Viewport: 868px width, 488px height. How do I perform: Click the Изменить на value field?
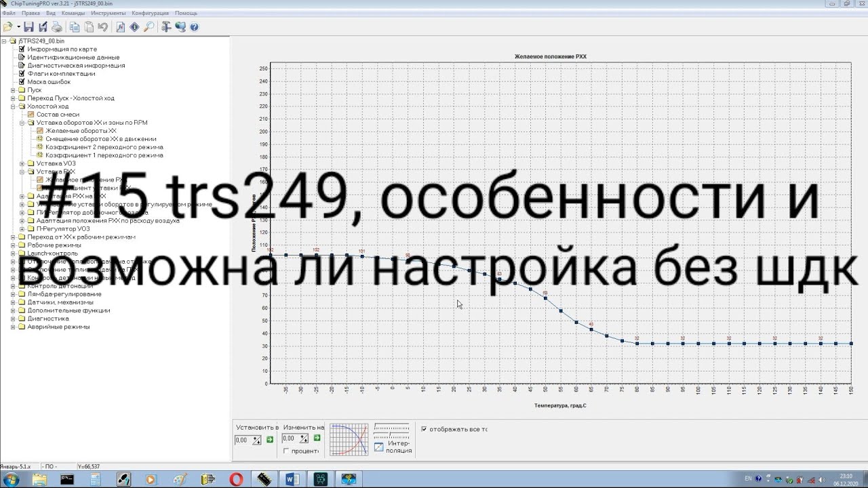pos(290,439)
